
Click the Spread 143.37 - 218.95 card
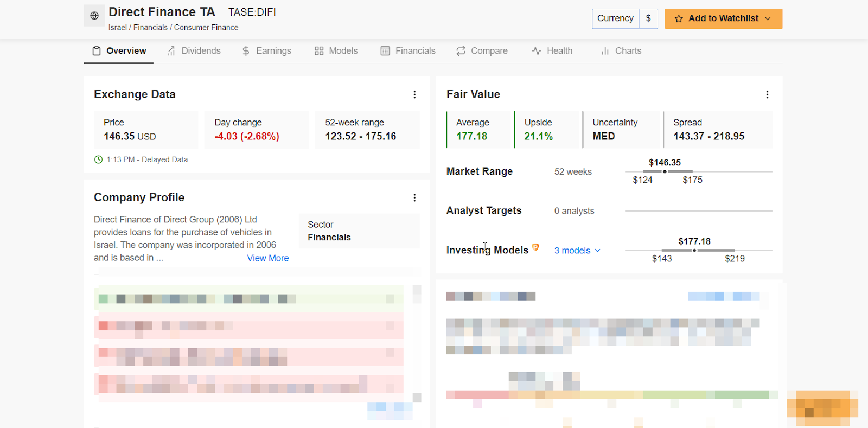pyautogui.click(x=718, y=130)
